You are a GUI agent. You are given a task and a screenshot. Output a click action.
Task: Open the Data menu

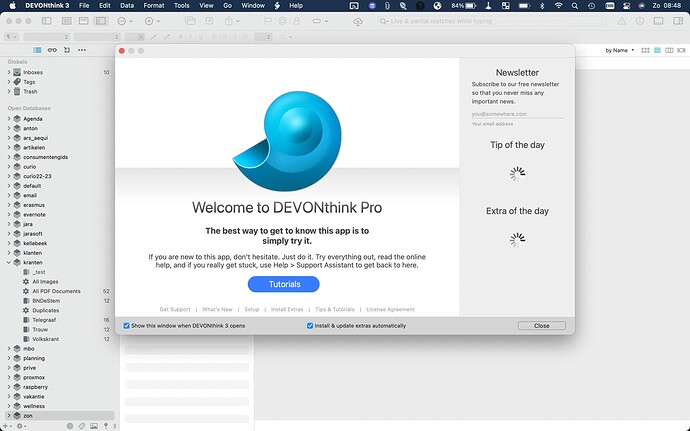(127, 6)
